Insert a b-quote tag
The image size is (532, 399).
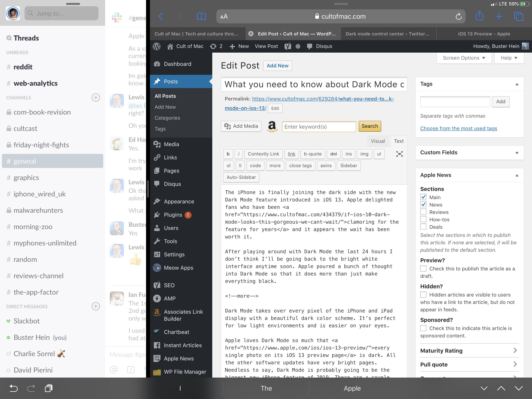click(313, 154)
